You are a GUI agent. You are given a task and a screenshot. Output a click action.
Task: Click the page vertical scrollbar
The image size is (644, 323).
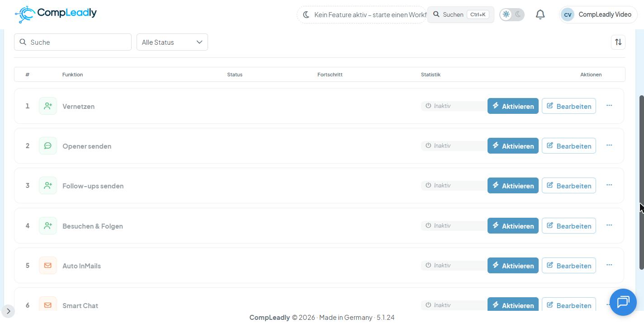pyautogui.click(x=641, y=183)
